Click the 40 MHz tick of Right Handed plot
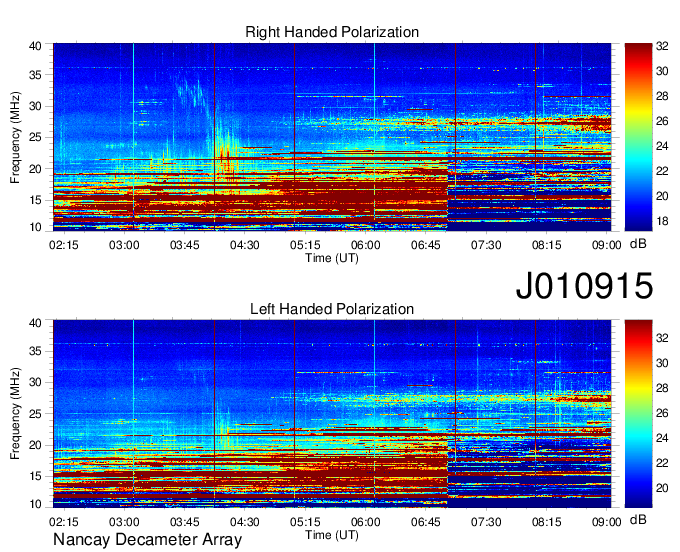 pyautogui.click(x=35, y=46)
